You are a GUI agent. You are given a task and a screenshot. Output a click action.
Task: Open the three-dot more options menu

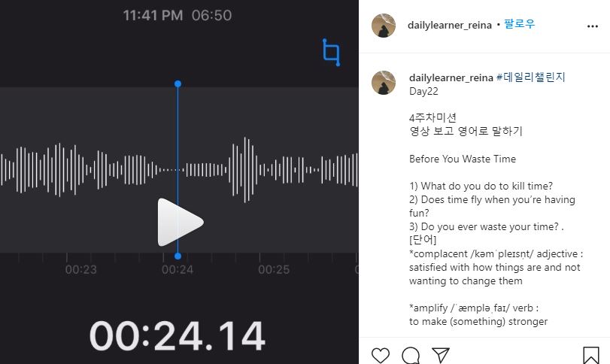pyautogui.click(x=593, y=26)
